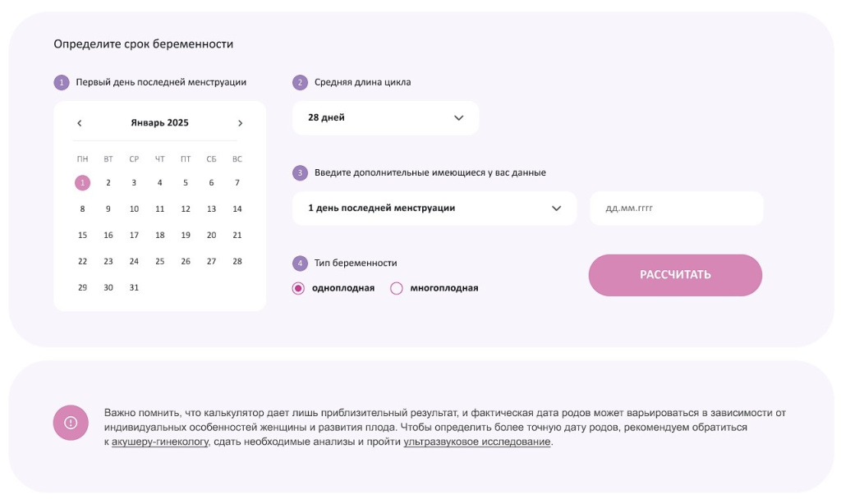841x504 pixels.
Task: Open the 28 дней cycle length dropdown
Action: [x=386, y=118]
